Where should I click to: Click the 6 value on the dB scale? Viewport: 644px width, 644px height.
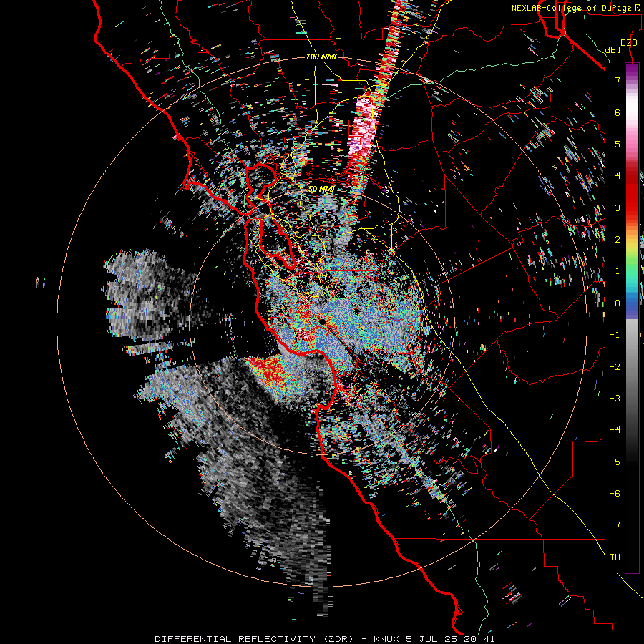pyautogui.click(x=618, y=112)
